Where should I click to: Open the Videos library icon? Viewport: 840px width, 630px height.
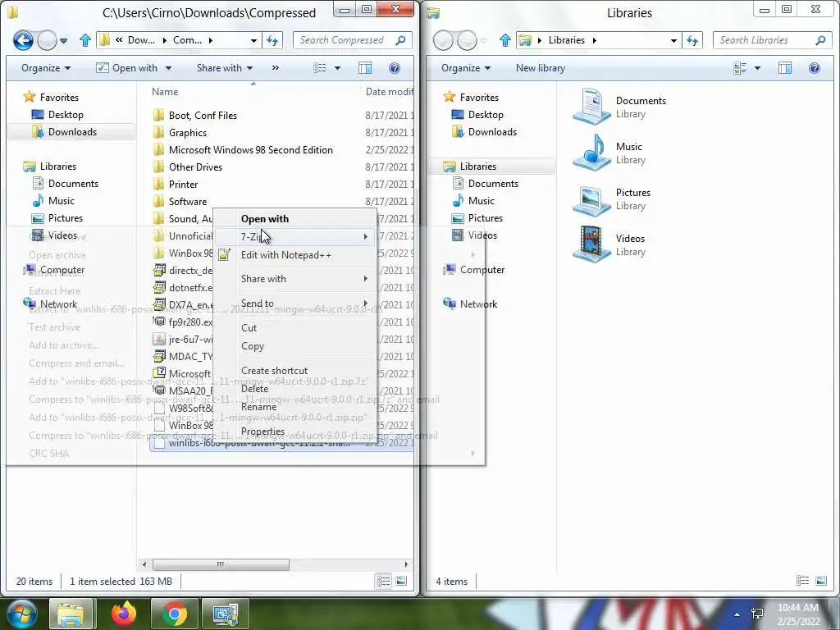point(591,244)
